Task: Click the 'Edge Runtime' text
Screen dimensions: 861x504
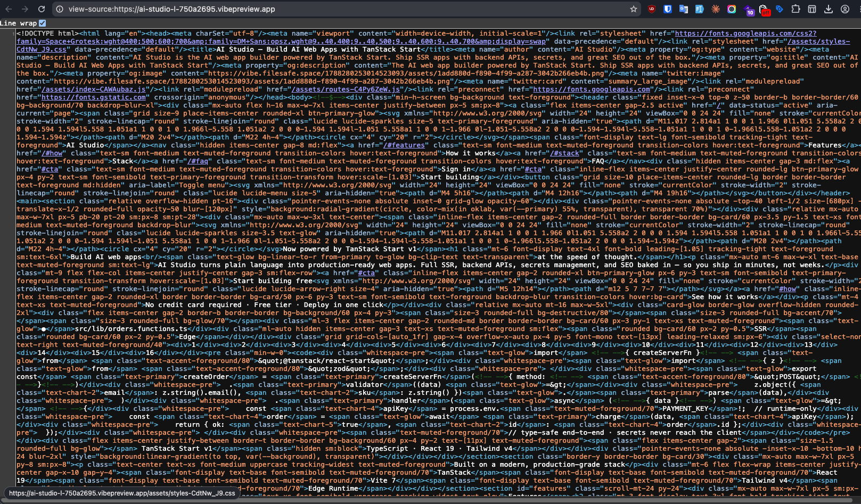Action: (333, 489)
